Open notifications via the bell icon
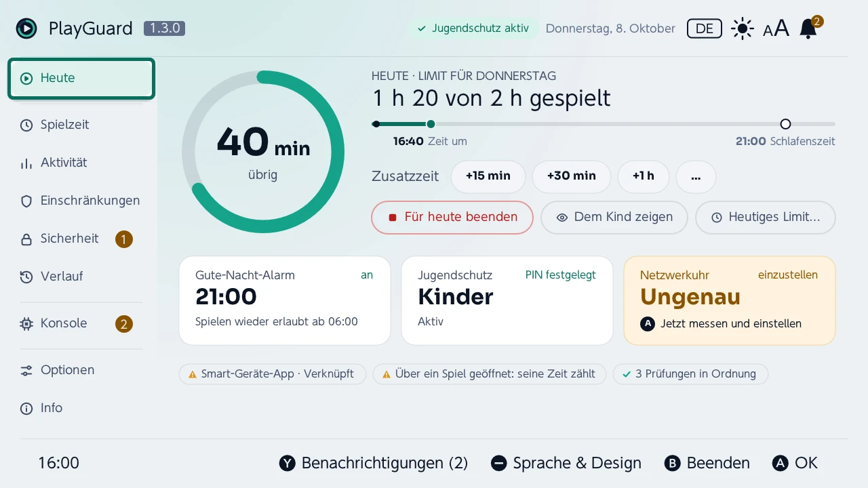The image size is (868, 488). click(x=808, y=28)
